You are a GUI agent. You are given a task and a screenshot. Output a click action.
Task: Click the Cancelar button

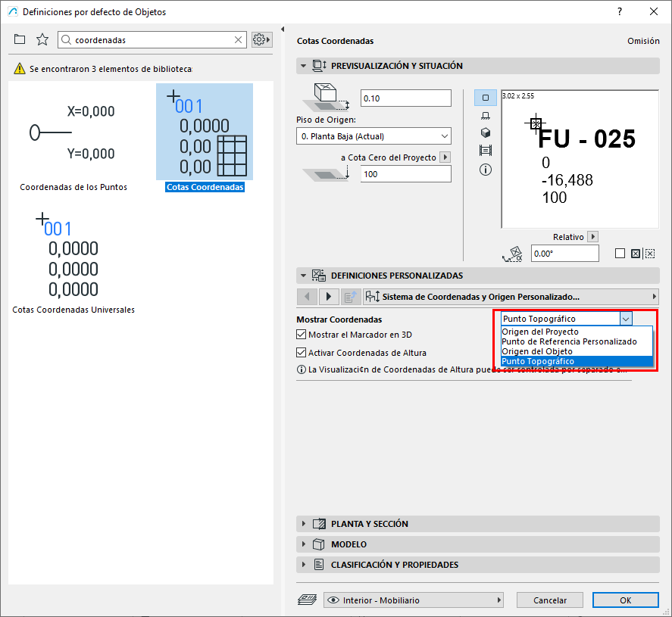click(x=550, y=600)
